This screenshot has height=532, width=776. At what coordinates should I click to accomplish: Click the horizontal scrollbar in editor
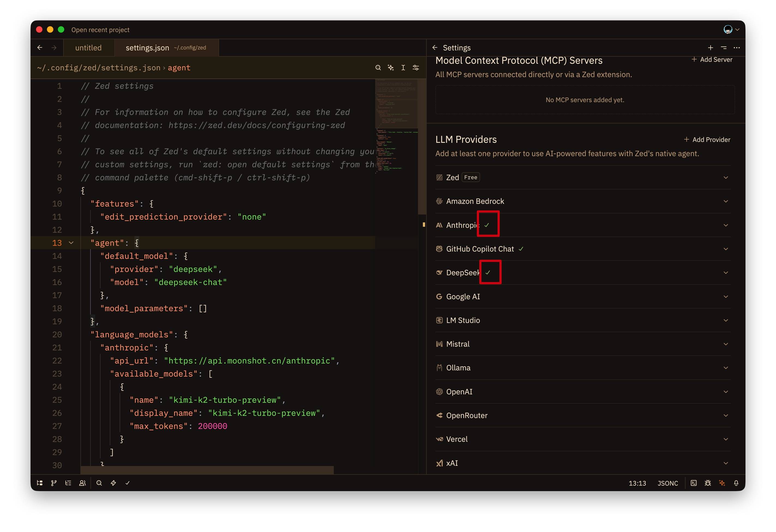[207, 470]
